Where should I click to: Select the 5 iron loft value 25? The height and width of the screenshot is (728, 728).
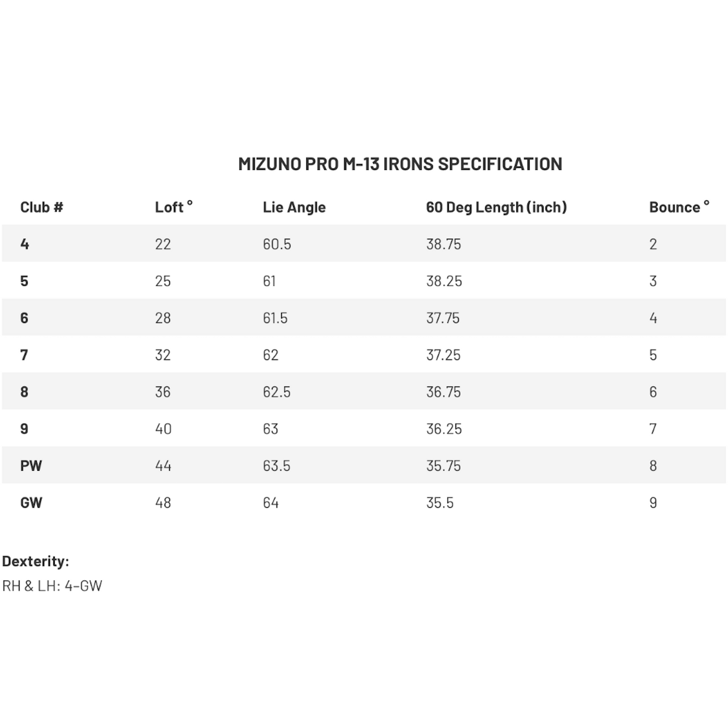[x=163, y=281]
